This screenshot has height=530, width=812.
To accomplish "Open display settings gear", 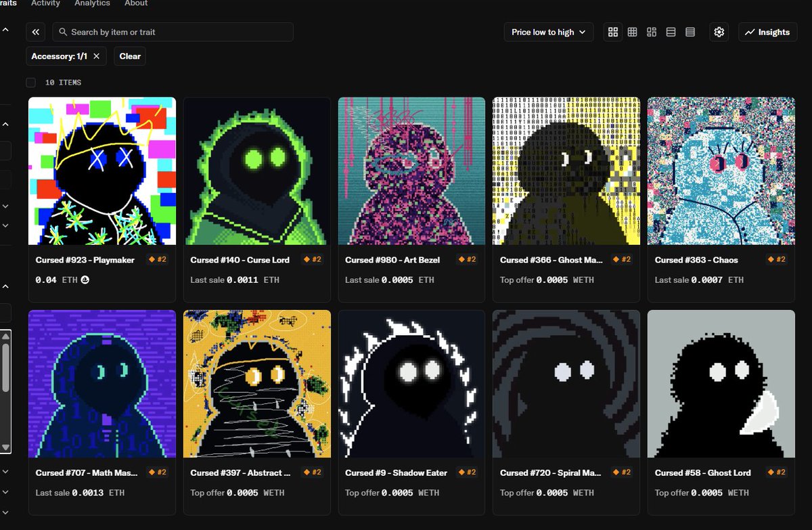I will (x=719, y=32).
